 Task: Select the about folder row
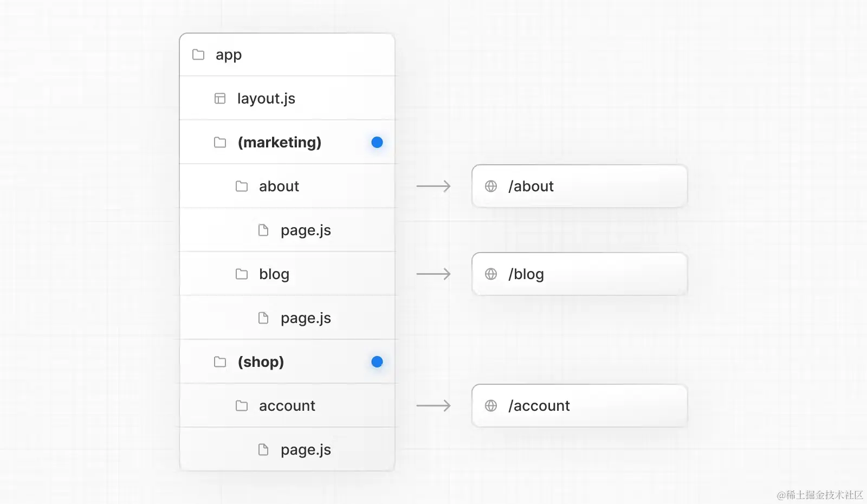287,186
